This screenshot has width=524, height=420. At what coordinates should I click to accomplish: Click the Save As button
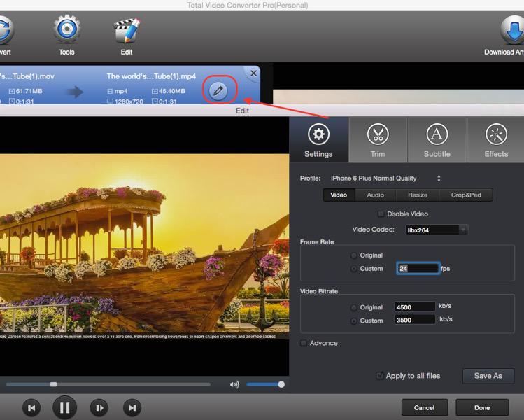(x=488, y=376)
